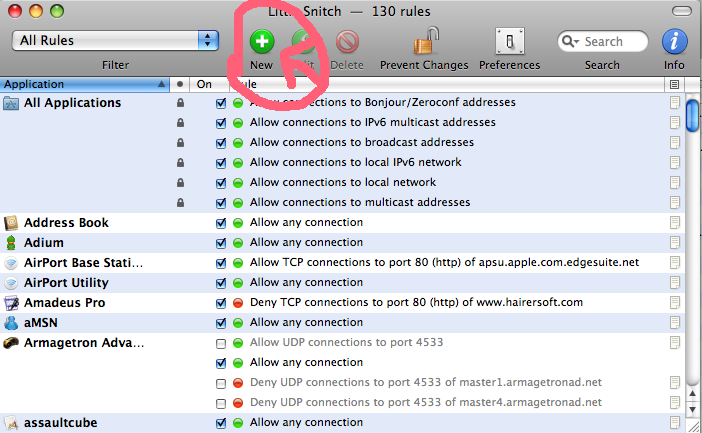
Task: Open the All Rules filter dropdown
Action: point(115,41)
